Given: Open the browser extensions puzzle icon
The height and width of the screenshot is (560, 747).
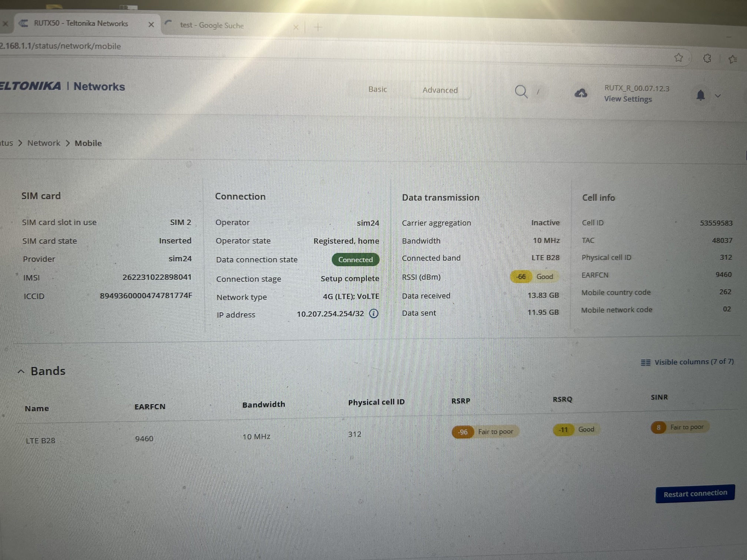Looking at the screenshot, I should (707, 59).
